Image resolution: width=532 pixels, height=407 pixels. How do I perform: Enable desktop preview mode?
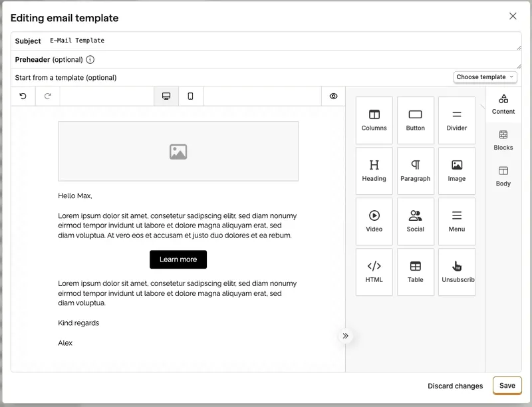pyautogui.click(x=166, y=96)
